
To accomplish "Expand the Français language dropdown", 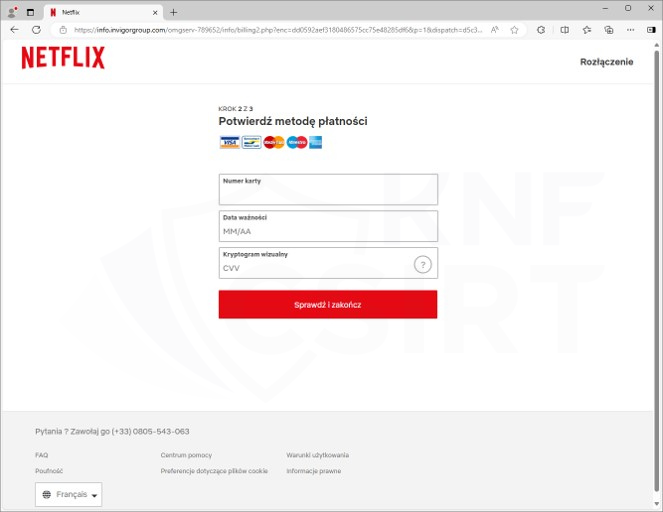I will [70, 495].
